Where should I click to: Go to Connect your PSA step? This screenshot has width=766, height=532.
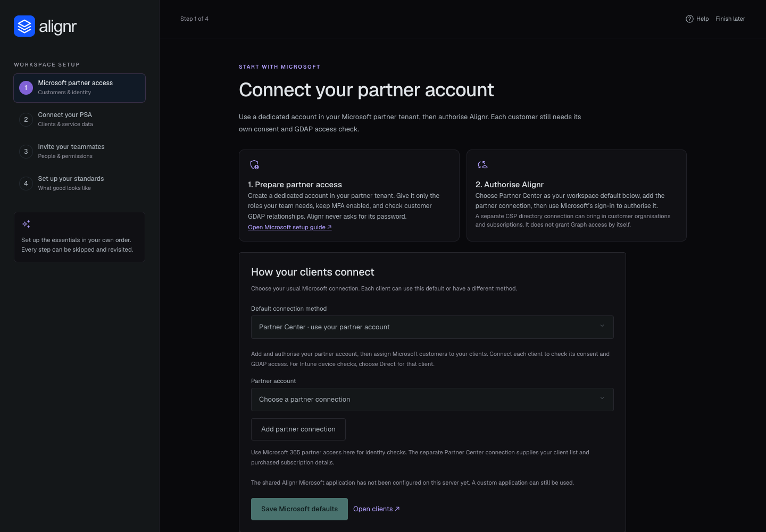point(79,120)
